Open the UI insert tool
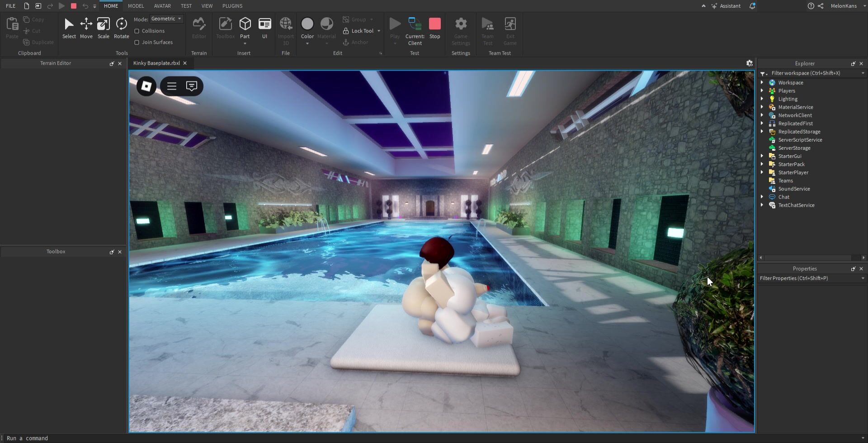The image size is (868, 443). tap(264, 28)
